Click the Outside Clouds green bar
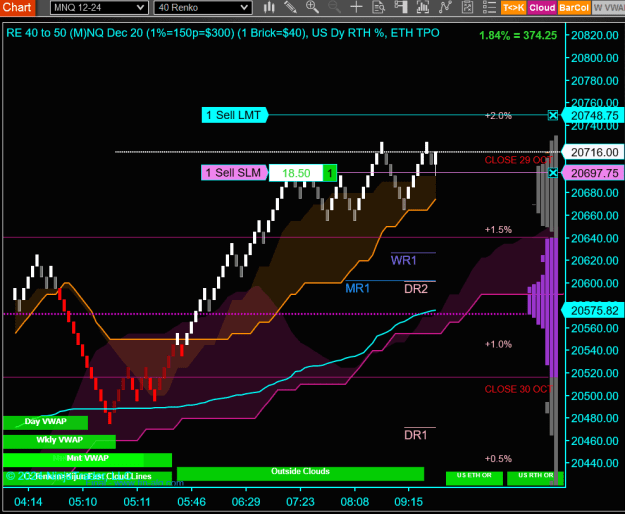 (x=300, y=473)
